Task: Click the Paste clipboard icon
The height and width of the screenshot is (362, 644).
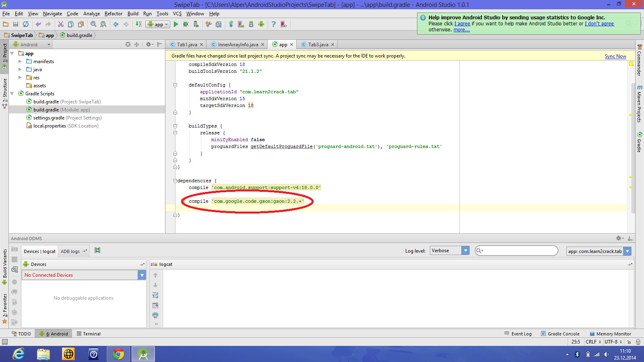Action: click(81, 24)
